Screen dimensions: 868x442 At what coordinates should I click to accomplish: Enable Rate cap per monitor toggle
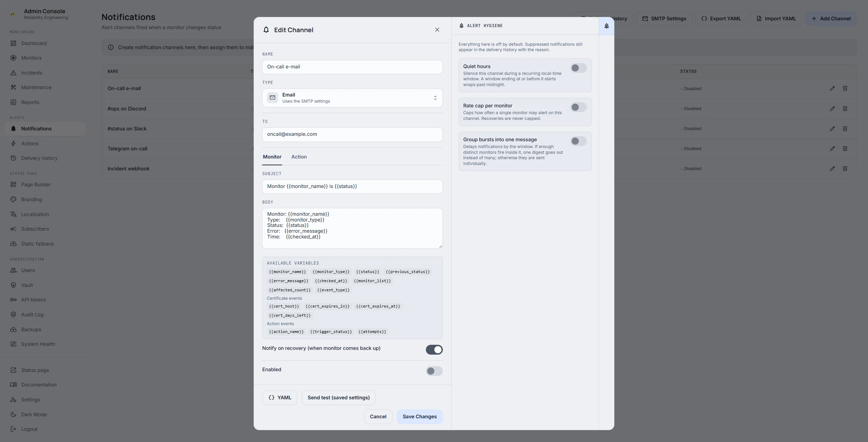click(578, 107)
